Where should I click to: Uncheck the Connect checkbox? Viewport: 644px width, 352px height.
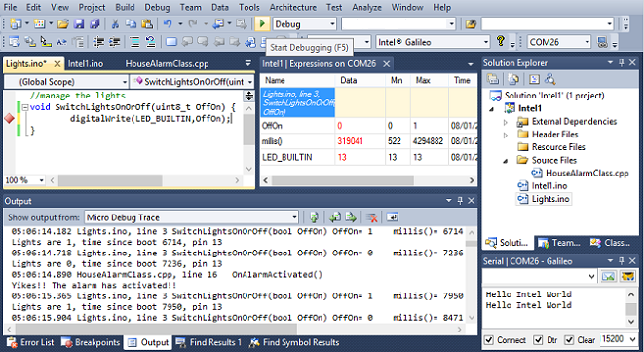(x=489, y=340)
